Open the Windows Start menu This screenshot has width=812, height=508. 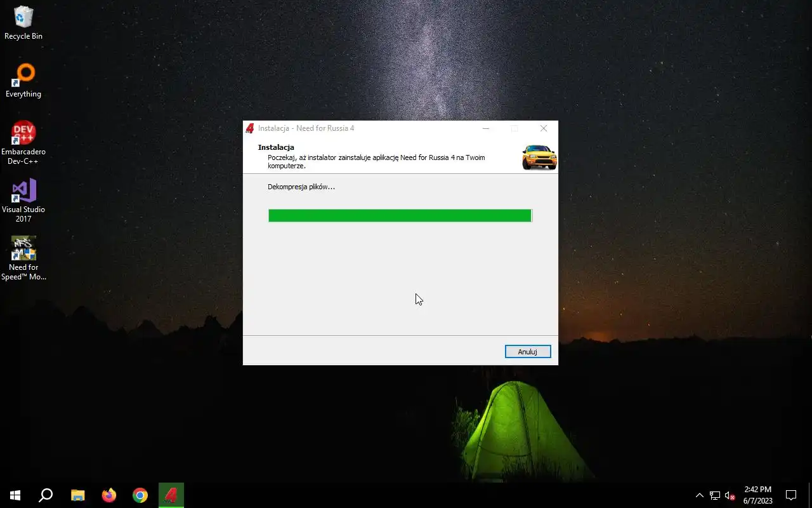click(x=15, y=495)
